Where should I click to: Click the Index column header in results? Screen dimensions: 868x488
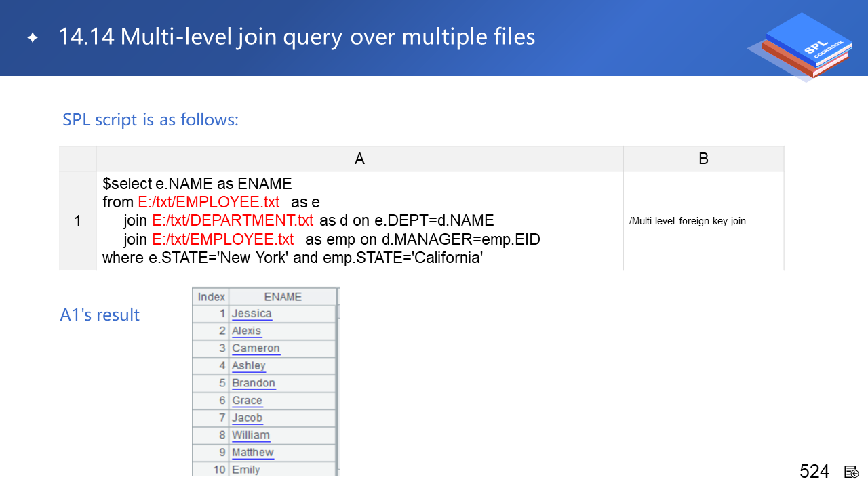click(211, 297)
